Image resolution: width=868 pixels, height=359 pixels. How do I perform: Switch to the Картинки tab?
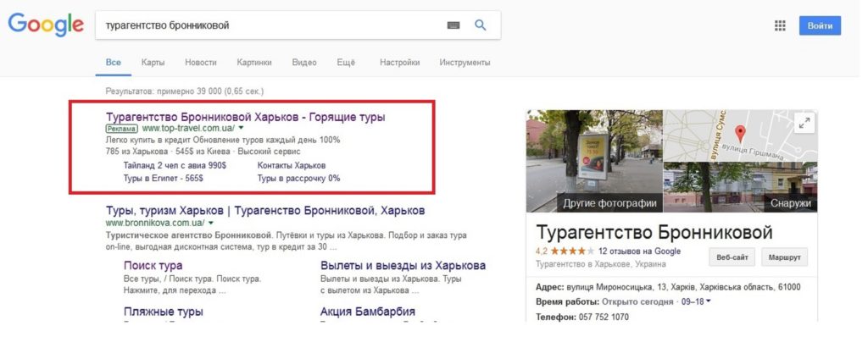pyautogui.click(x=254, y=63)
